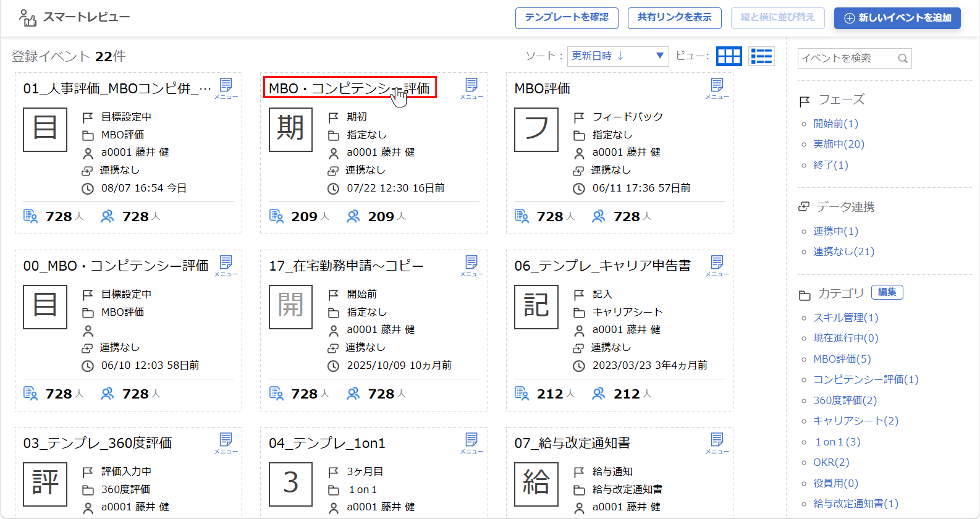
Task: Filter by category OKR(2)
Action: [x=831, y=462]
